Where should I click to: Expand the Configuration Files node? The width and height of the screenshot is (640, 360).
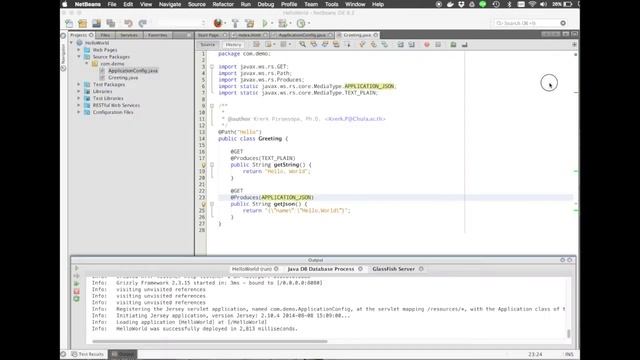(x=79, y=112)
